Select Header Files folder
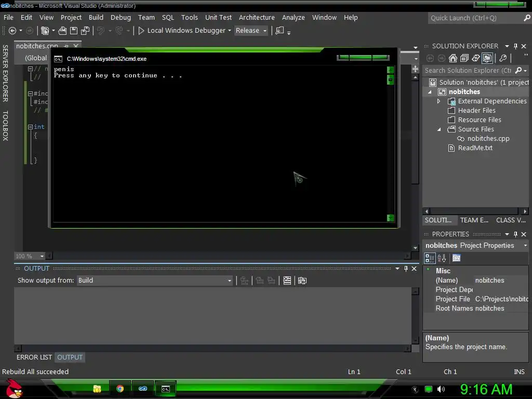The width and height of the screenshot is (532, 399). (476, 111)
